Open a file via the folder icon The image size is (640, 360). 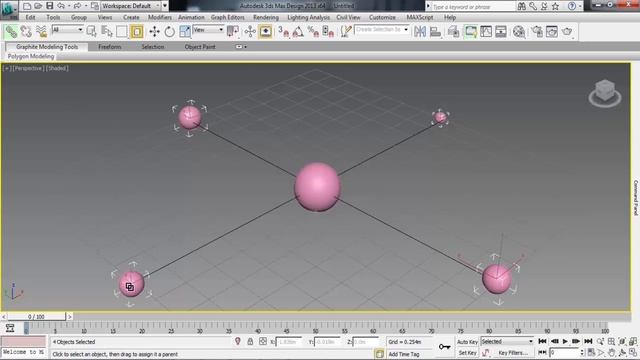[x=38, y=6]
